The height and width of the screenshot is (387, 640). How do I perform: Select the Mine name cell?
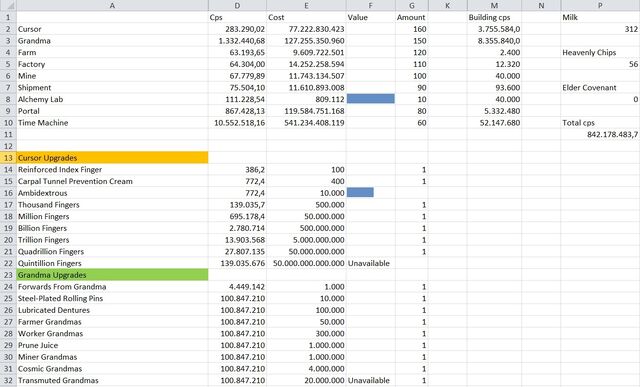(112, 76)
